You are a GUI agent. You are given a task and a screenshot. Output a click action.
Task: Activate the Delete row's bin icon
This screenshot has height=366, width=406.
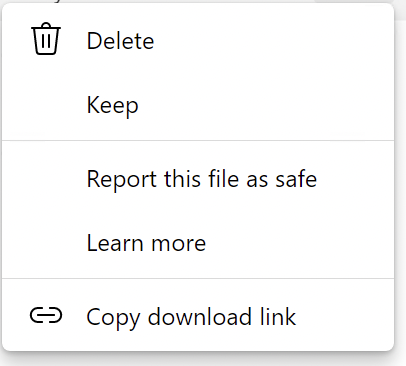click(46, 39)
